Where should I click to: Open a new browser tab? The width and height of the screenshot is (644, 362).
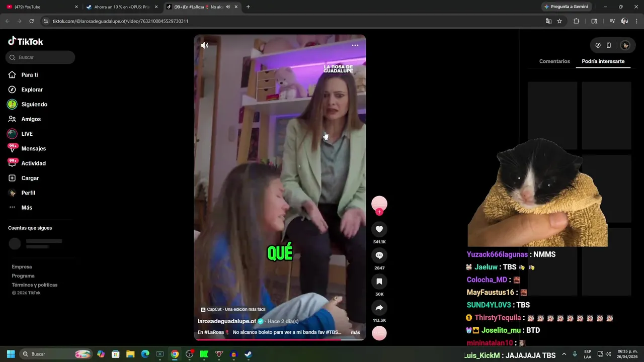coord(248,7)
